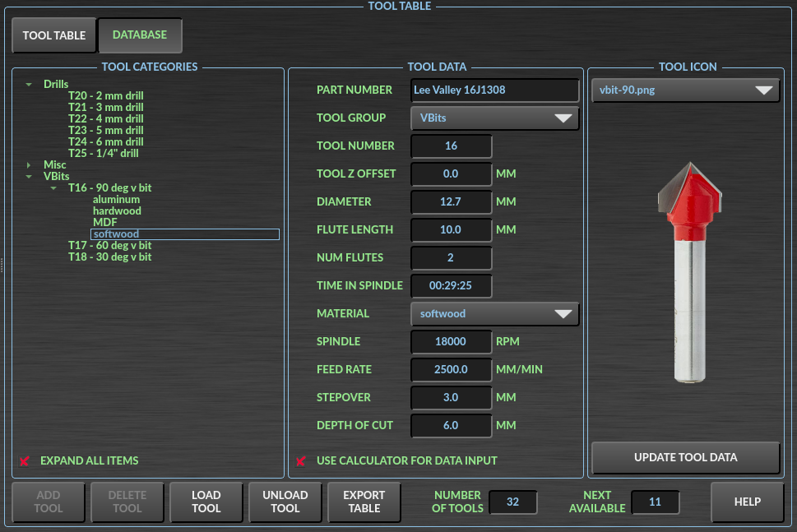797x532 pixels.
Task: Click the Spindle RPM input field
Action: (451, 341)
